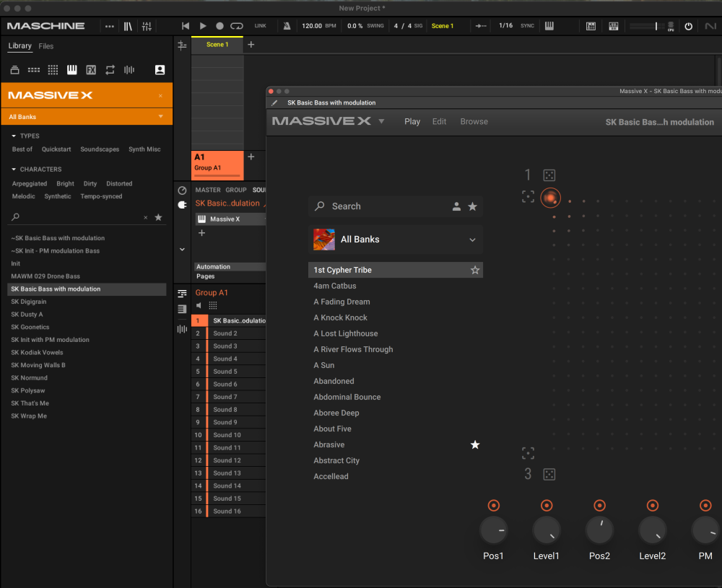The height and width of the screenshot is (588, 722).
Task: Switch to the Library tab
Action: [19, 46]
